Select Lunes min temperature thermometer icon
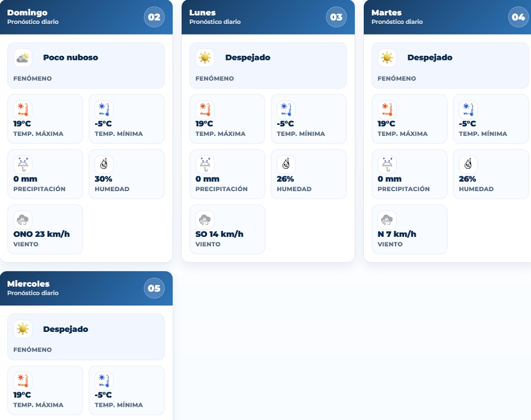The height and width of the screenshot is (420, 531). coord(286,109)
